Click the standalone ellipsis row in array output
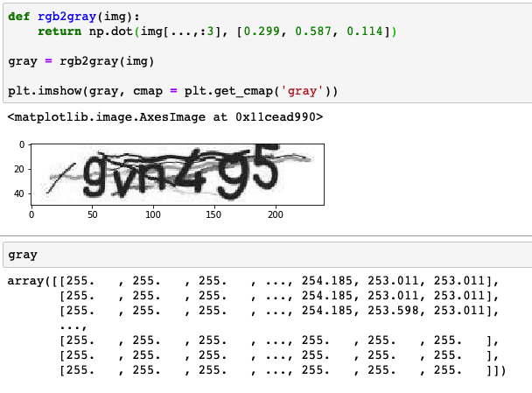 [x=69, y=326]
